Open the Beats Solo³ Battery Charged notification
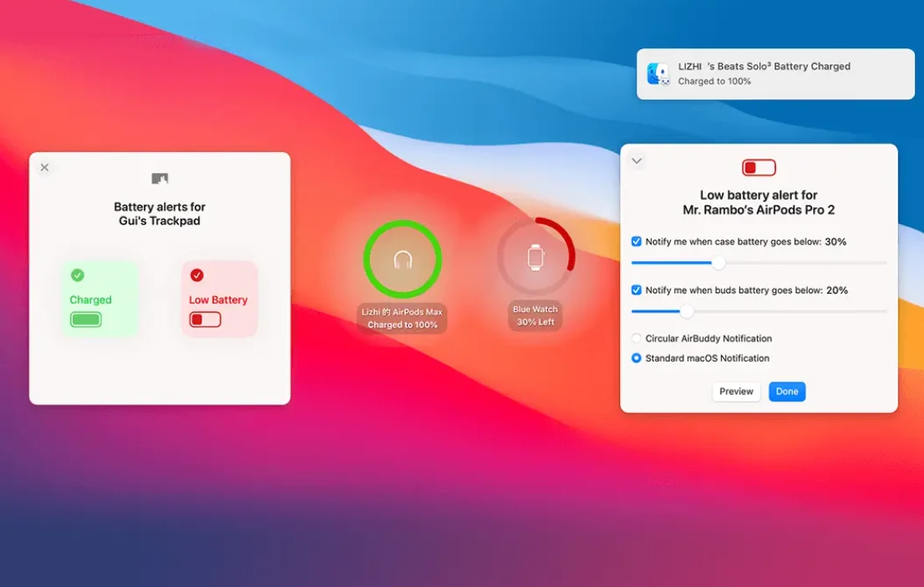 click(775, 74)
